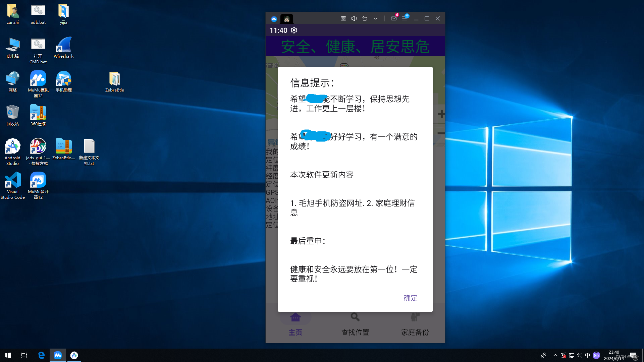644x362 pixels.
Task: Select the app tab with photo thumbnail
Action: 286,19
